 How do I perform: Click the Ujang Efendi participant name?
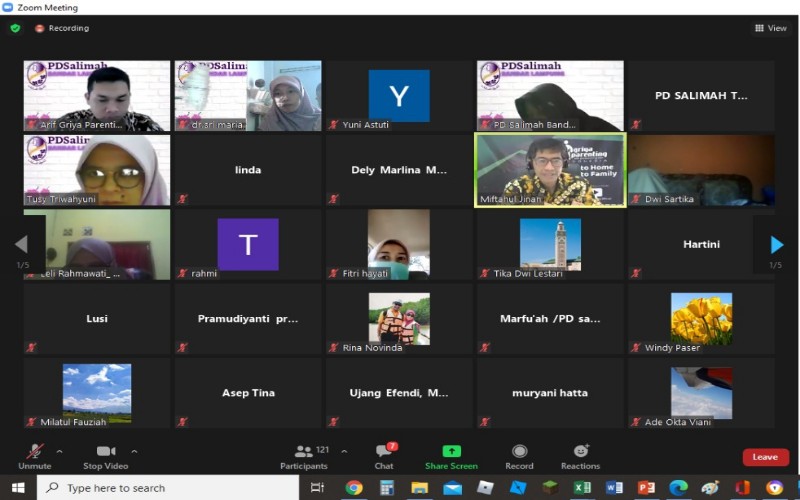399,393
